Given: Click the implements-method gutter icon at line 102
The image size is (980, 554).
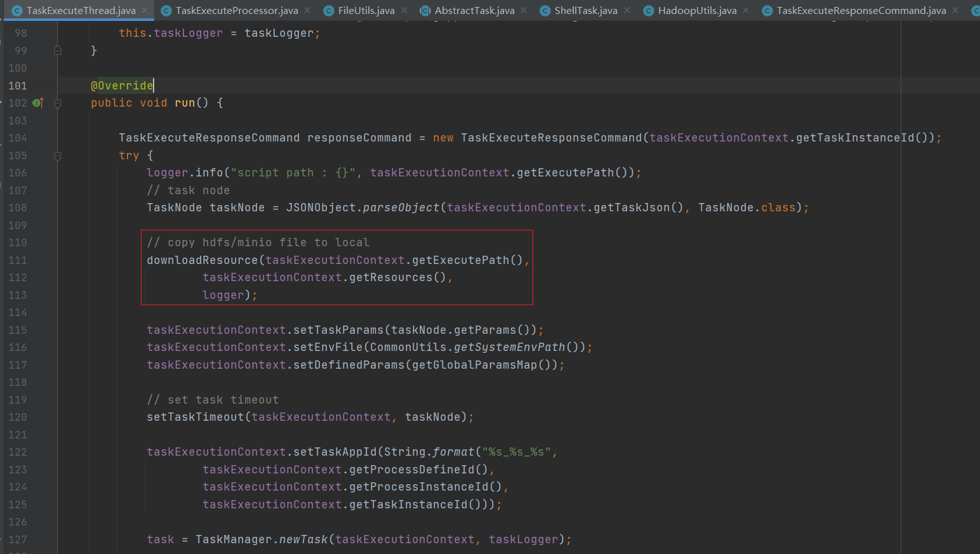Looking at the screenshot, I should [x=38, y=103].
